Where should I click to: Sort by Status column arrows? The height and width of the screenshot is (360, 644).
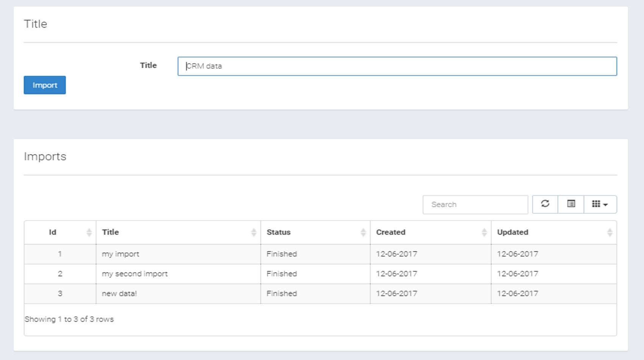[363, 232]
